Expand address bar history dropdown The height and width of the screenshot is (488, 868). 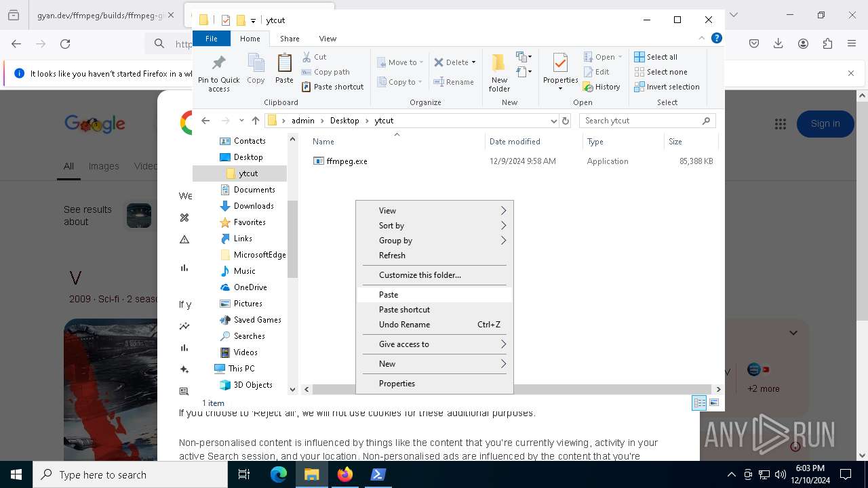[553, 121]
